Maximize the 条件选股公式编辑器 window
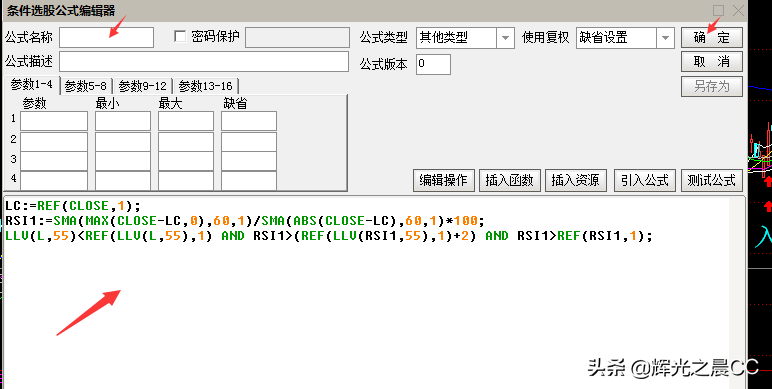 tap(718, 10)
